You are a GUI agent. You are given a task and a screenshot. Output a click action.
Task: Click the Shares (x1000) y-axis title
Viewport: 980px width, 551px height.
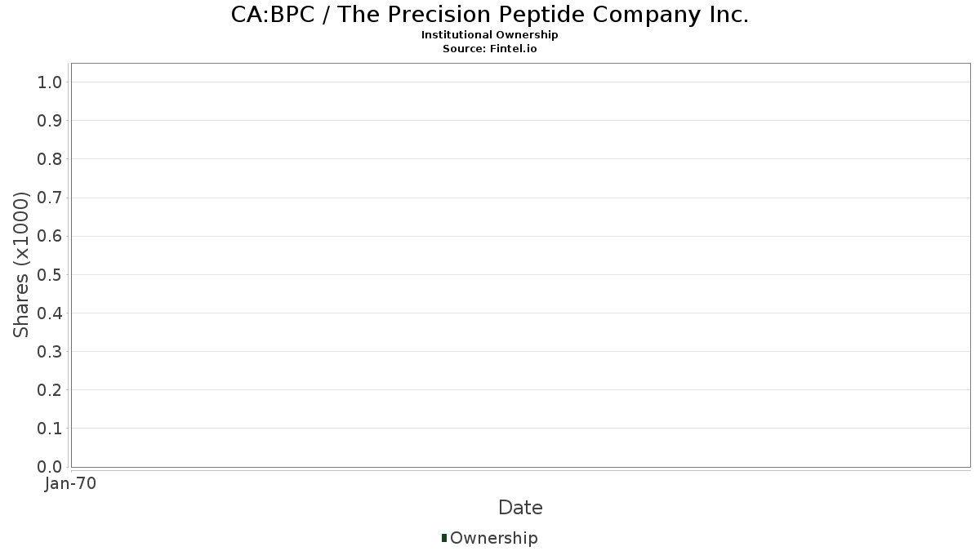[x=22, y=264]
